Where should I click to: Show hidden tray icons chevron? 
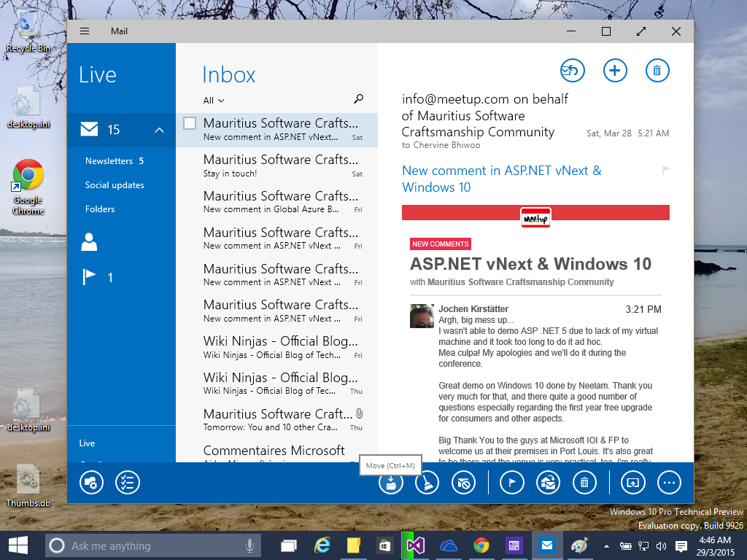tap(606, 545)
